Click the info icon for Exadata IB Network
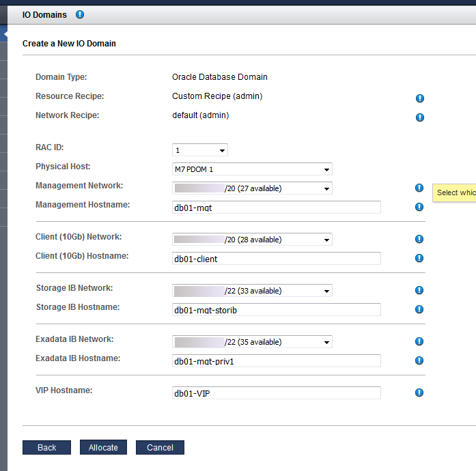The width and height of the screenshot is (476, 471). click(419, 341)
